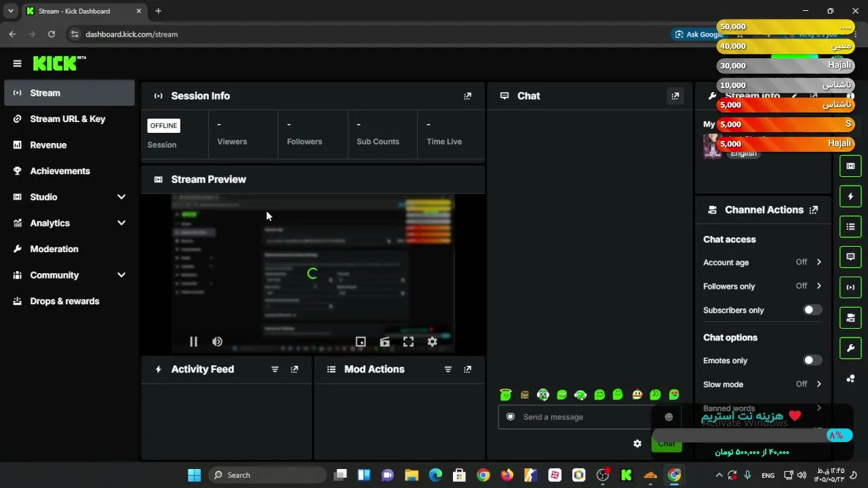Open the Activity Feed filter
This screenshot has height=488, width=868.
pyautogui.click(x=275, y=369)
